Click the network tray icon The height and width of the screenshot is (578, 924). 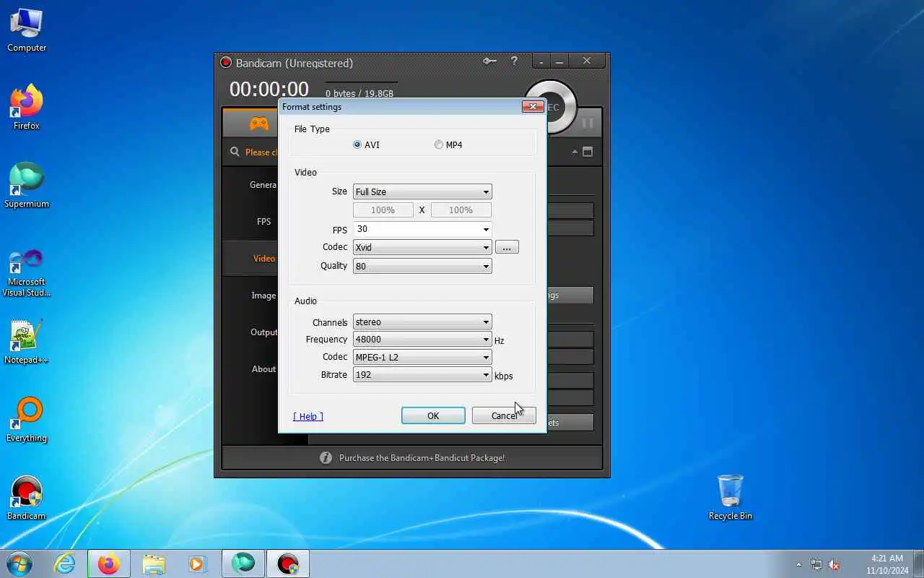pyautogui.click(x=816, y=564)
